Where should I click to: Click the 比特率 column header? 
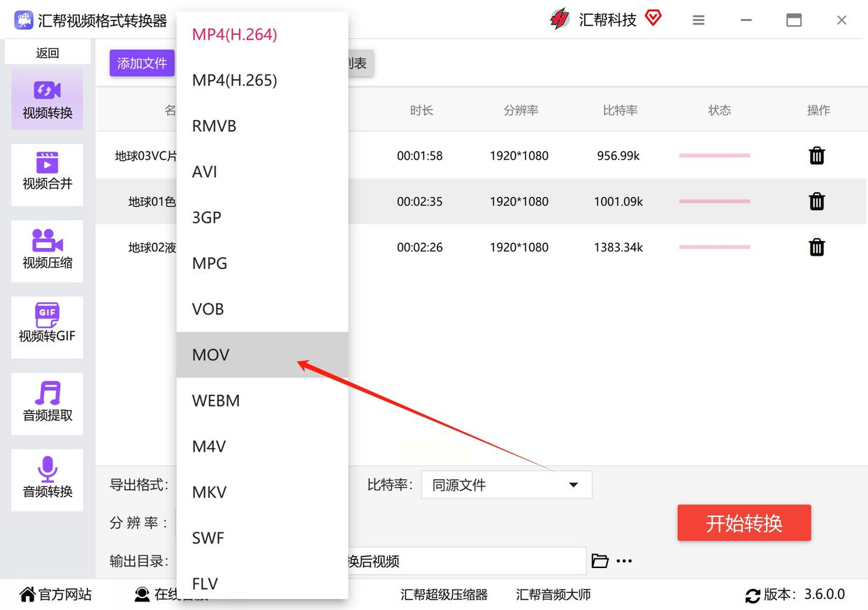620,110
